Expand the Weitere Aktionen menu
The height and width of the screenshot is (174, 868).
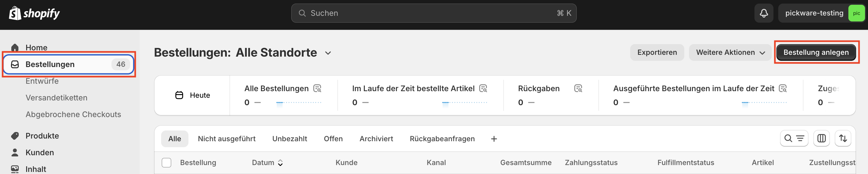[x=730, y=52]
